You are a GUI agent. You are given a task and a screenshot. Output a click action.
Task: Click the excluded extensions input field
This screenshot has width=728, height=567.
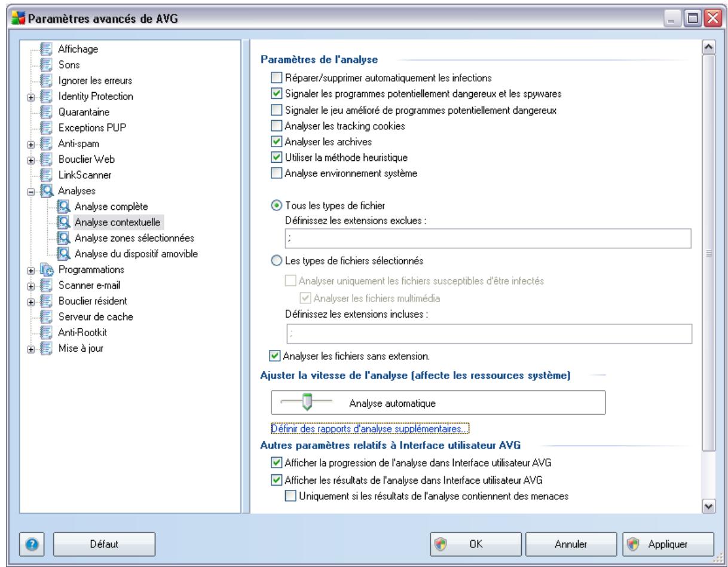(488, 237)
